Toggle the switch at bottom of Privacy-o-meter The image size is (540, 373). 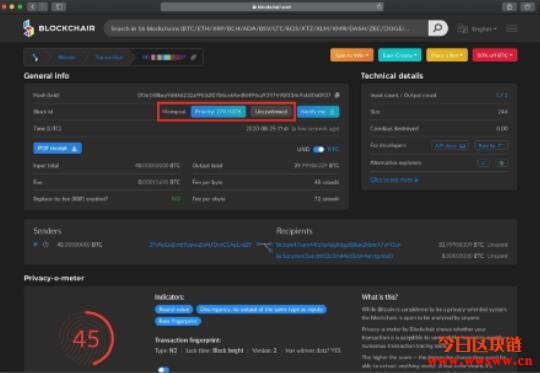[164, 369]
